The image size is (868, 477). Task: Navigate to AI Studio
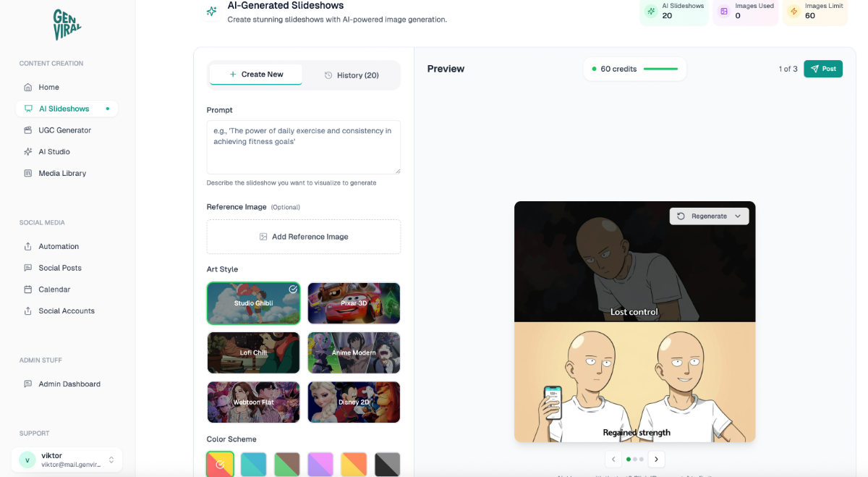(x=67, y=152)
